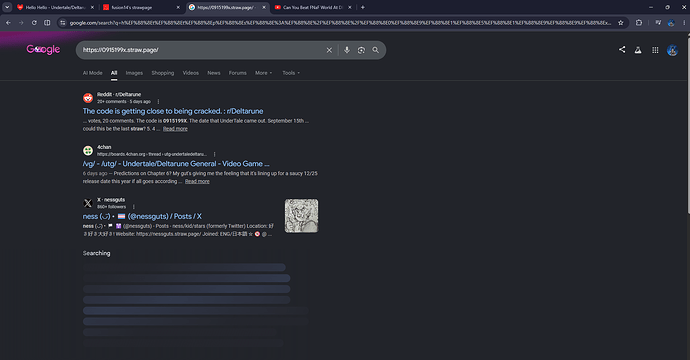Click the magnifier search submit icon

coord(375,50)
